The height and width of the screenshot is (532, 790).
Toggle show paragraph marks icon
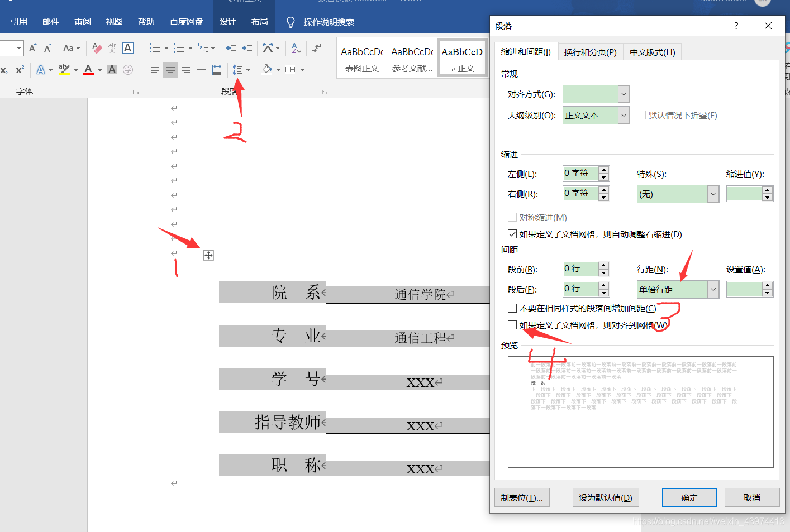[317, 48]
